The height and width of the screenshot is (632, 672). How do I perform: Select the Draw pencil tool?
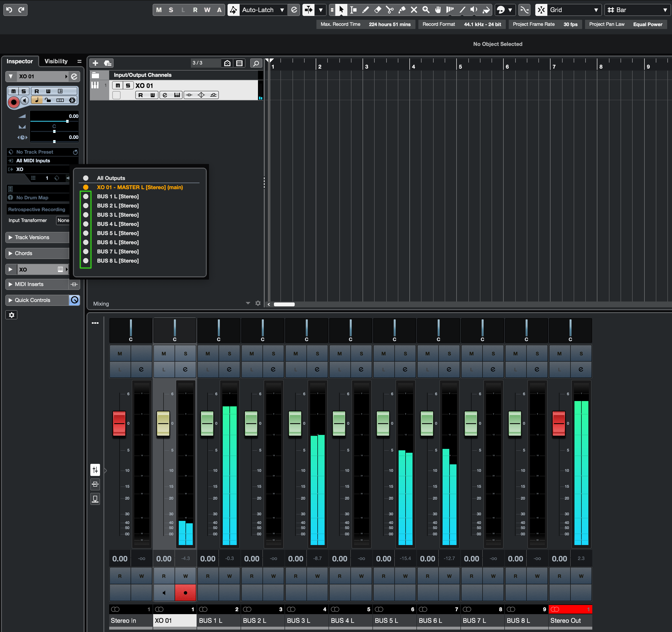pyautogui.click(x=365, y=10)
